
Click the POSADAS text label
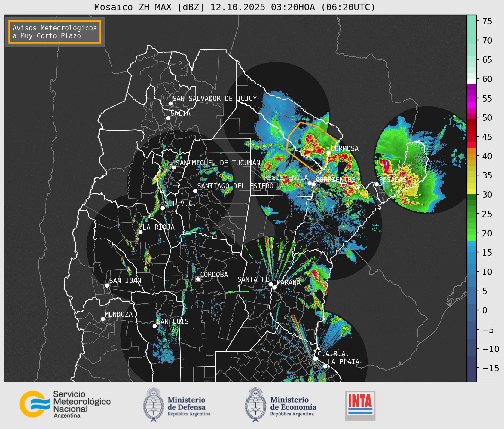tap(393, 180)
